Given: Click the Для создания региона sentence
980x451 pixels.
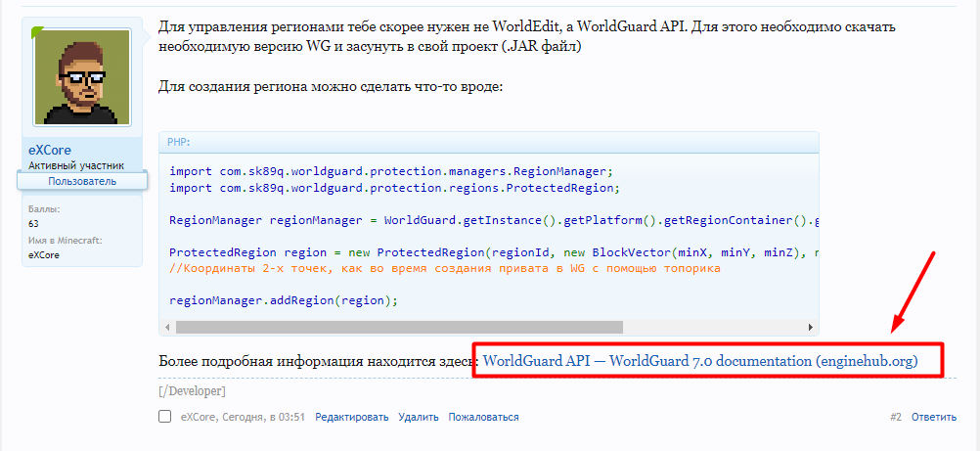Looking at the screenshot, I should (x=330, y=86).
